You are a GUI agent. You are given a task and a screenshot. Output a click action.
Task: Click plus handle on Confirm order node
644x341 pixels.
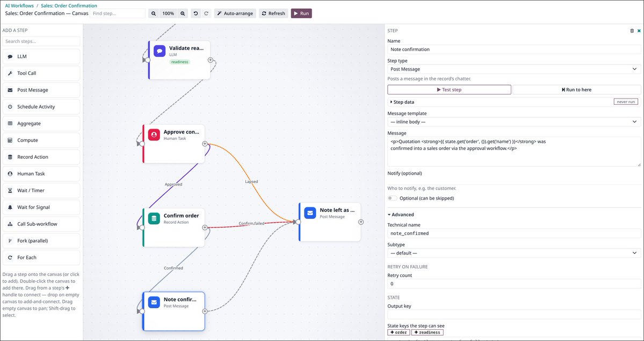tap(205, 228)
